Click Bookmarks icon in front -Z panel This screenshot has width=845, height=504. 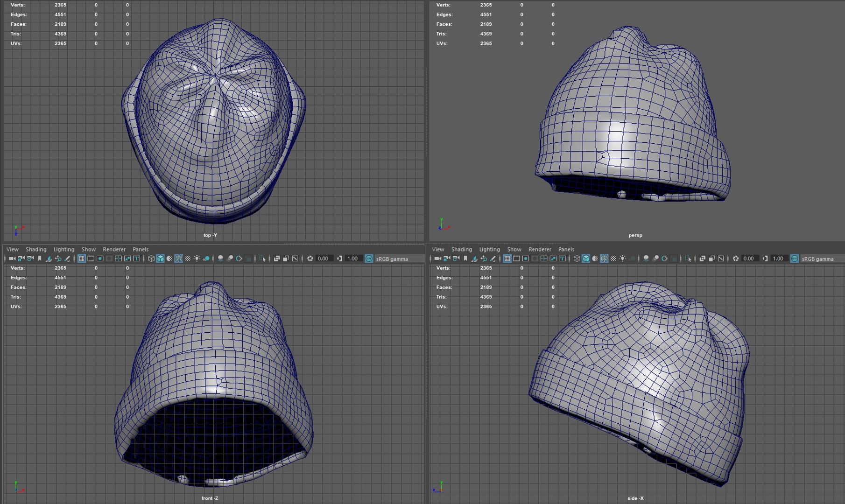click(x=40, y=259)
